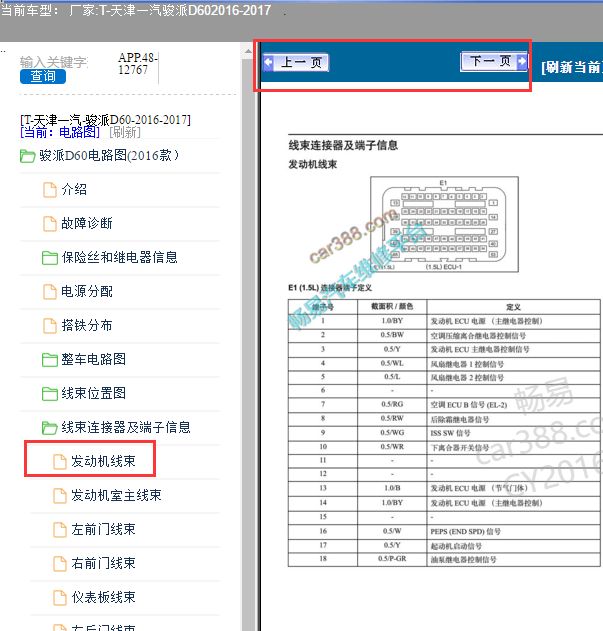Viewport: 603px width, 631px height.
Task: Click the 线束连接器及端子信息 page heading
Action: click(343, 145)
